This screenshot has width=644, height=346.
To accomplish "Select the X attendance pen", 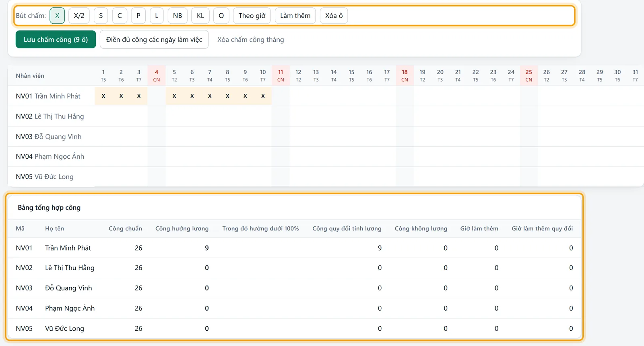I will 57,16.
